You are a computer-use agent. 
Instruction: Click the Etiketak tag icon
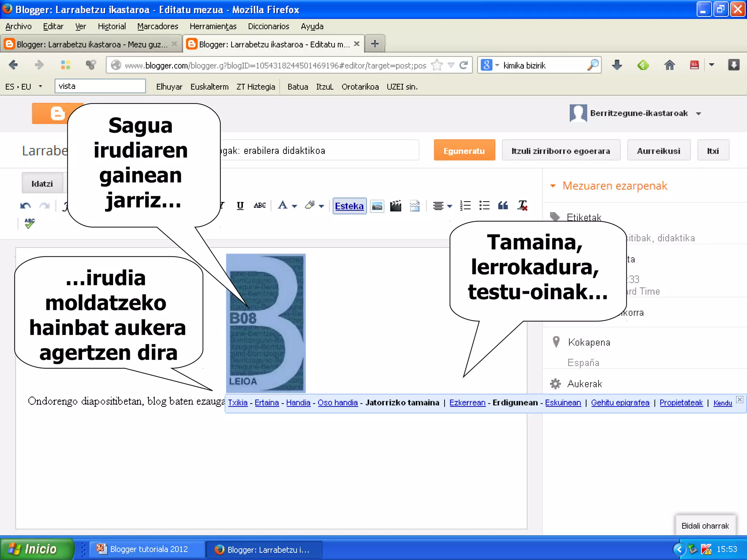tap(555, 217)
